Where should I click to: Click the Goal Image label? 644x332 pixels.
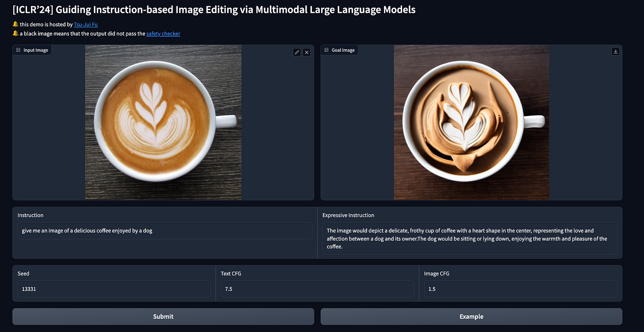[343, 50]
